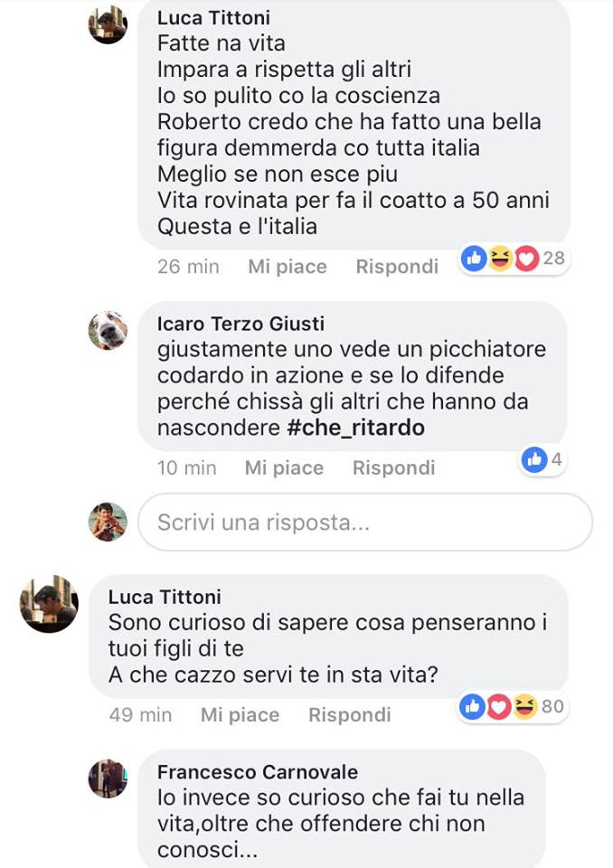613x868 pixels.
Task: Like Luca Tittoni's 26 min comment via Mi piace
Action: point(288,266)
